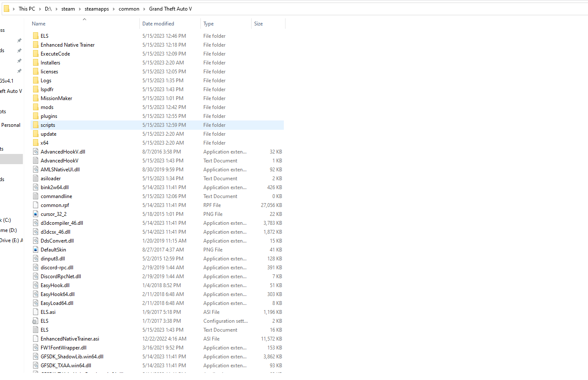Click the d3dcompiler_46.dll file icon
This screenshot has height=380, width=588.
(36, 223)
